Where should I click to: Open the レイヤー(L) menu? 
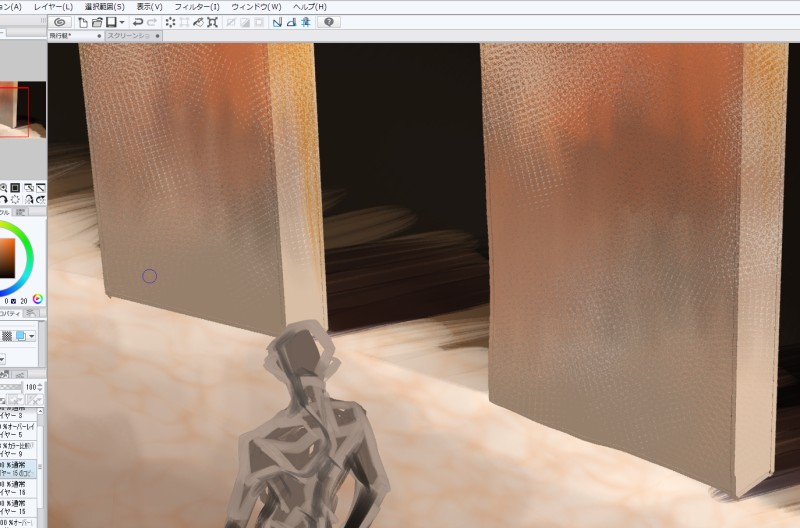coord(53,7)
